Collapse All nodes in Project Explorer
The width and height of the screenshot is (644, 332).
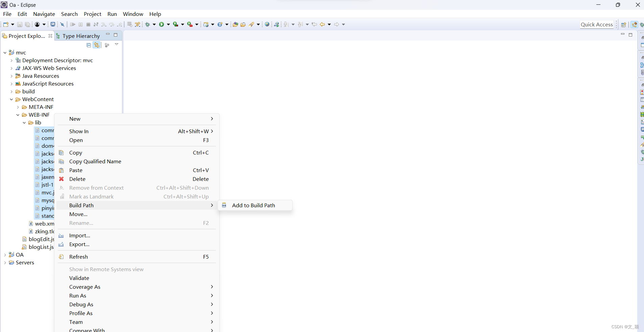click(x=88, y=45)
